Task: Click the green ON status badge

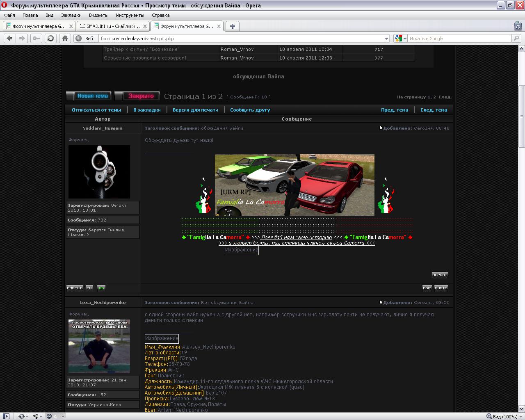Action: [x=101, y=288]
